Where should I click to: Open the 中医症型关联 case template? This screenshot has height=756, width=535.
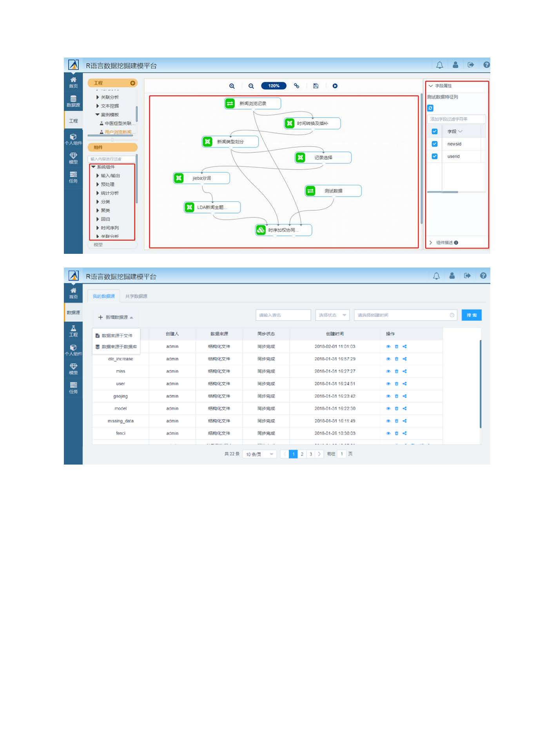118,123
